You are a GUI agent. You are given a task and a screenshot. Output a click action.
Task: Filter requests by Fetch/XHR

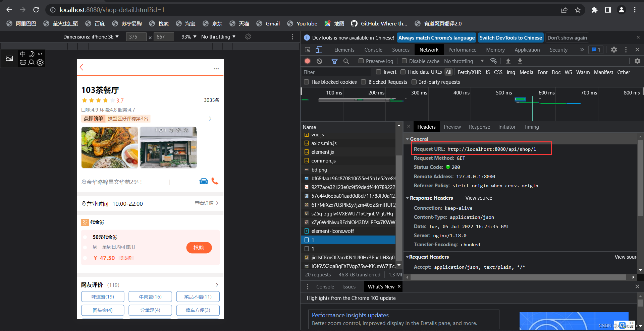pyautogui.click(x=469, y=72)
